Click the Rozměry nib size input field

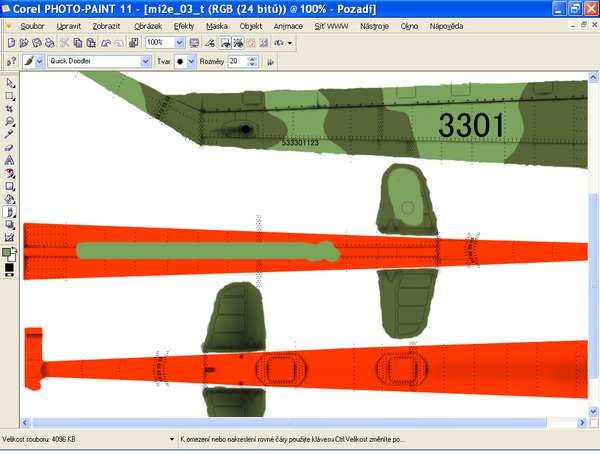tap(235, 61)
